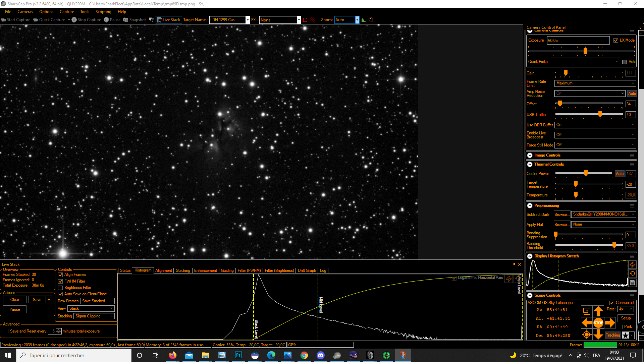
Task: Toggle the Quick Picks Auto checkbox
Action: [x=625, y=62]
